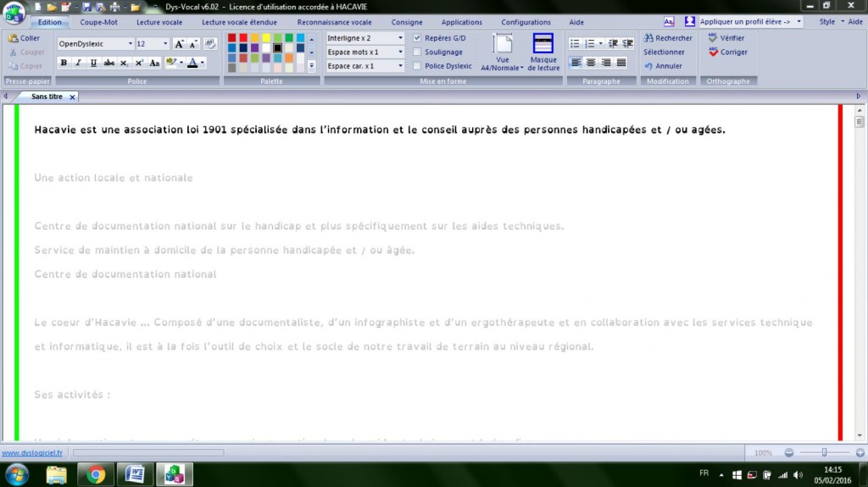Click the strikethrough text icon
This screenshot has height=487, width=868.
point(108,63)
